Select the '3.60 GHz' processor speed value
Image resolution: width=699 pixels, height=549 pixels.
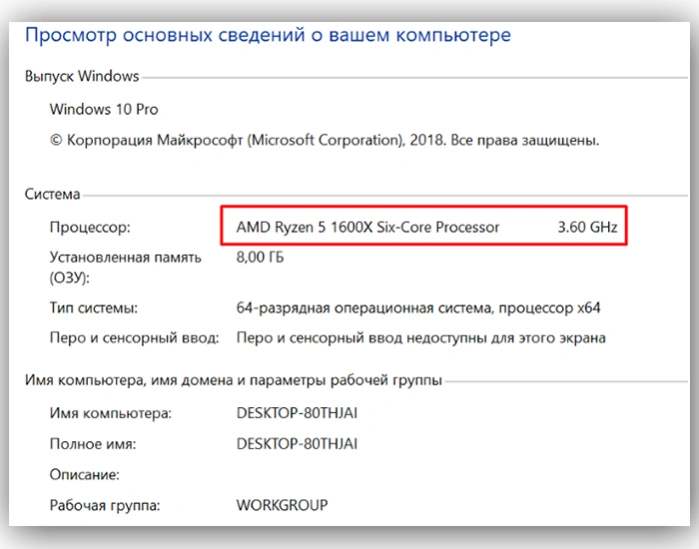588,227
